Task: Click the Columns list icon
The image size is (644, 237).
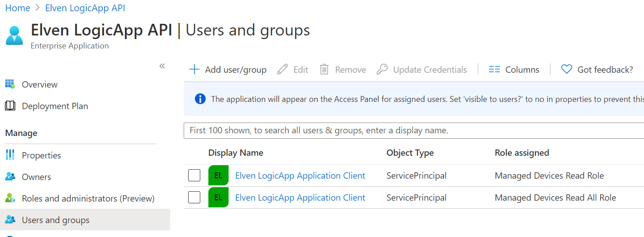Action: click(494, 70)
